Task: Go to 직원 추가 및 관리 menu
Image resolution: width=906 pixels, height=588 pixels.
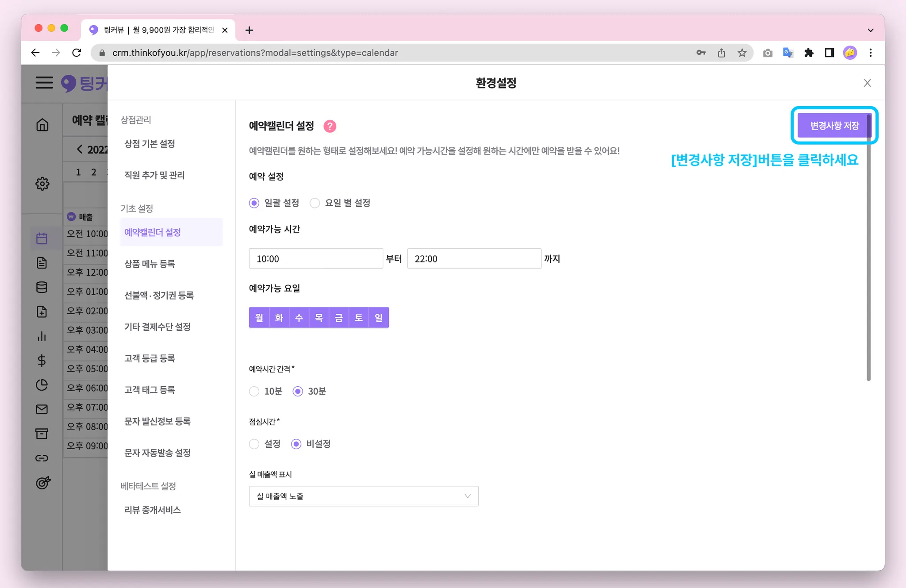Action: [154, 175]
